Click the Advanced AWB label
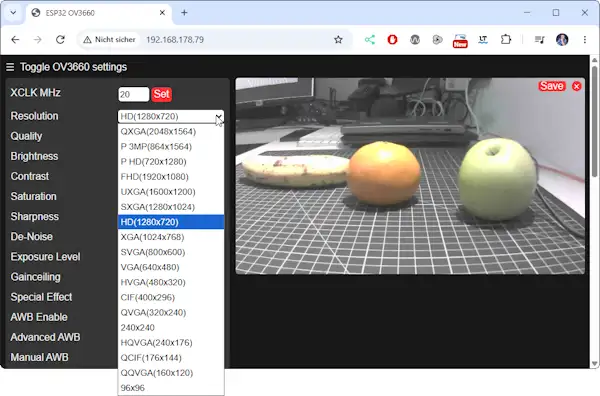Viewport: 600px width, 396px height. (x=45, y=337)
